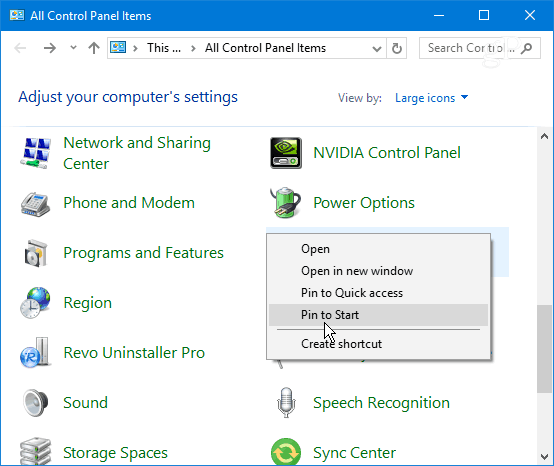
Task: Open Network and Sharing Center link
Action: (x=137, y=153)
